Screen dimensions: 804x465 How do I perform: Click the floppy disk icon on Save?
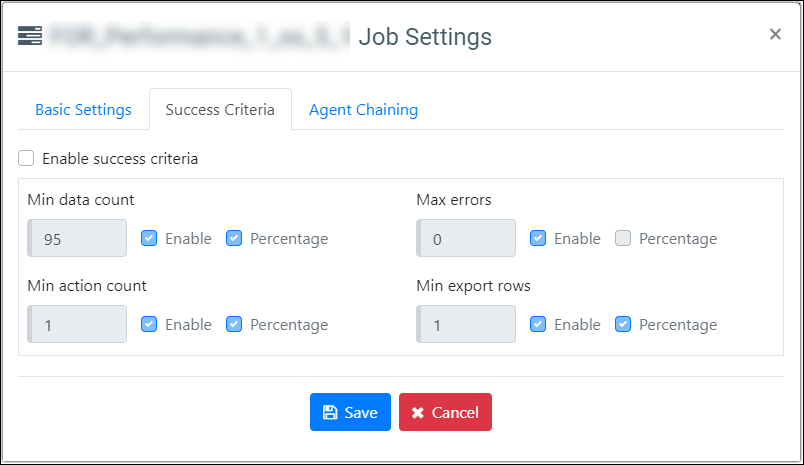coord(330,412)
